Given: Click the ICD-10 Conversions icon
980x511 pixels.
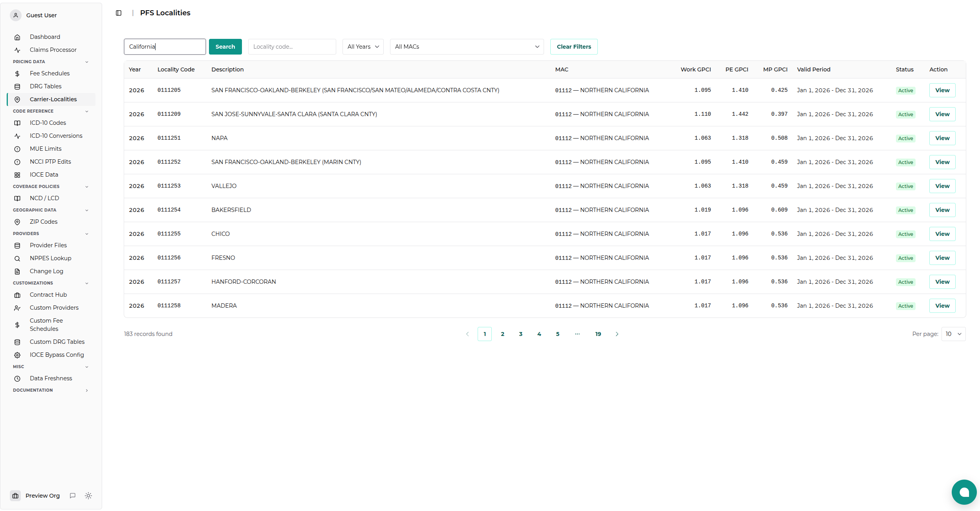Looking at the screenshot, I should pyautogui.click(x=17, y=136).
